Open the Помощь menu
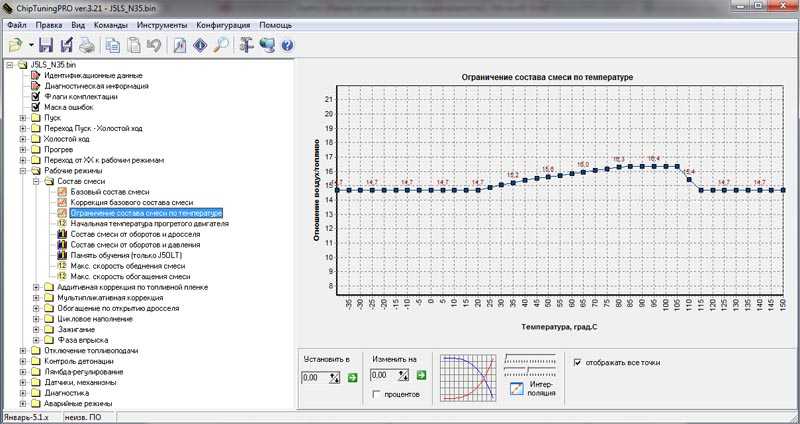 276,25
